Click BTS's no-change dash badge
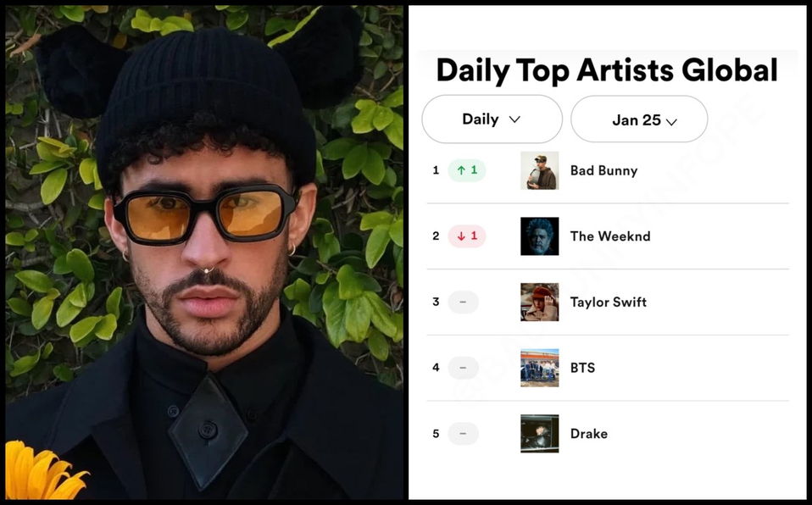Viewport: 812px width, 505px height. tap(463, 368)
